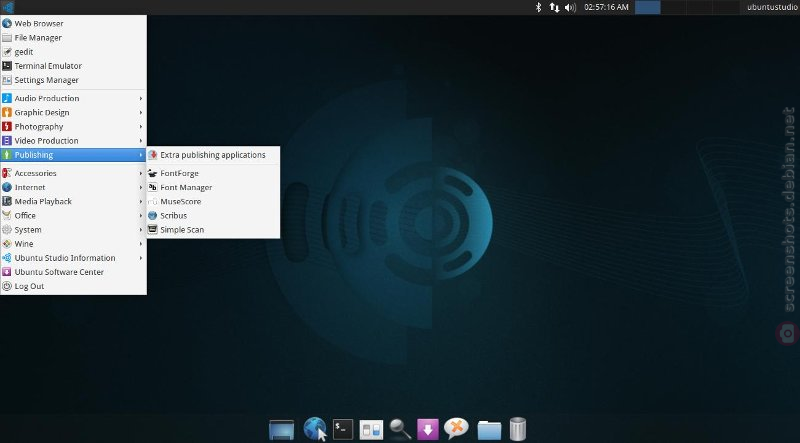Choose Log Out from the menu
Viewport: 800px width, 443px height.
pyautogui.click(x=73, y=286)
